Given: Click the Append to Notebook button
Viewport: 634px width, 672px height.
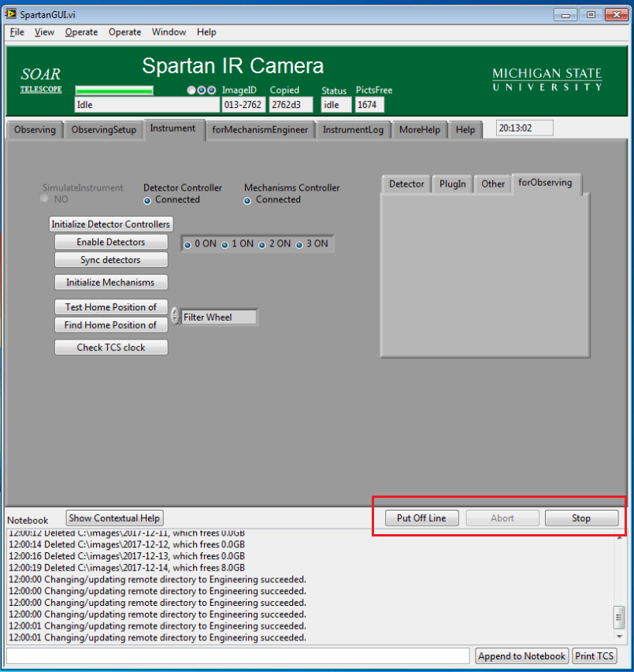Looking at the screenshot, I should pyautogui.click(x=521, y=656).
